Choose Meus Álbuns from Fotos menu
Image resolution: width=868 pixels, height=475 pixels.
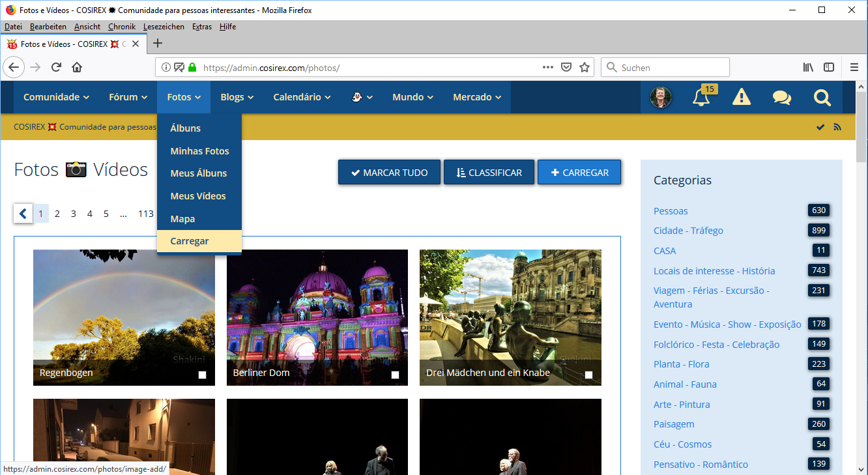click(x=199, y=173)
